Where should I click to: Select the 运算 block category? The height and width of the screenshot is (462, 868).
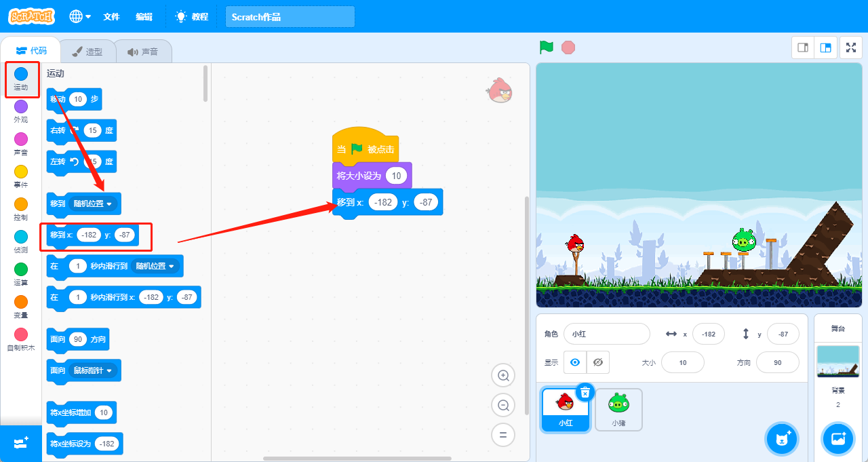pos(21,275)
